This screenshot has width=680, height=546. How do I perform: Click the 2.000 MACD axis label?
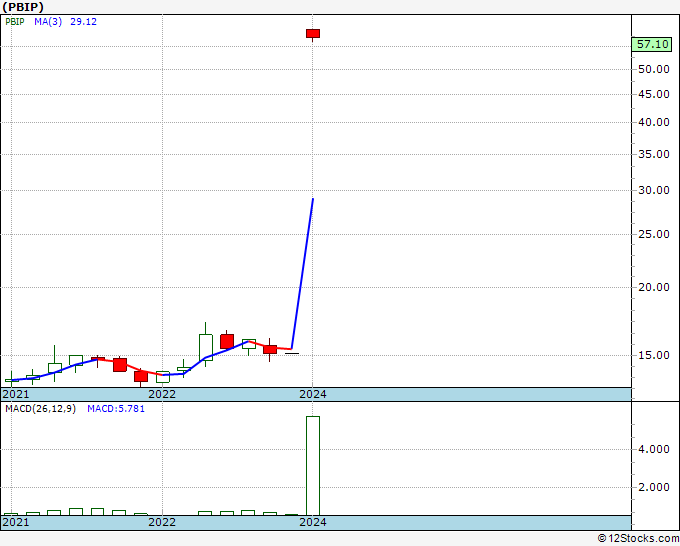coord(654,487)
